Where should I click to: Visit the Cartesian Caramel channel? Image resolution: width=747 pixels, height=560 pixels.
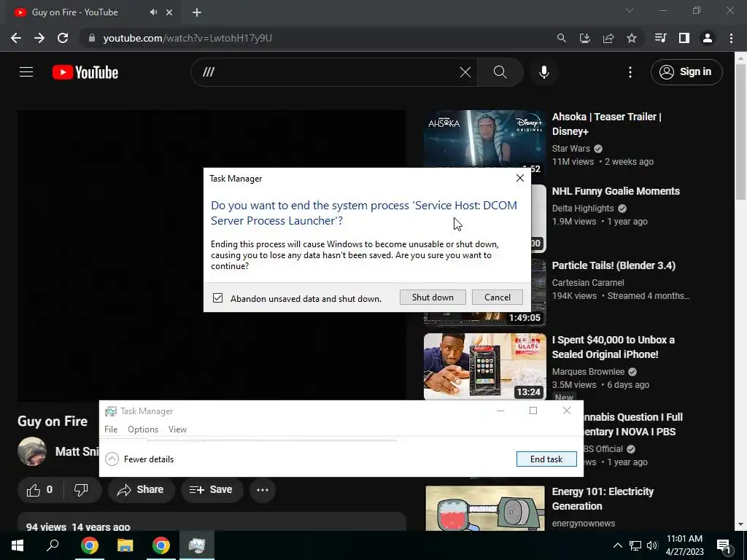(588, 283)
